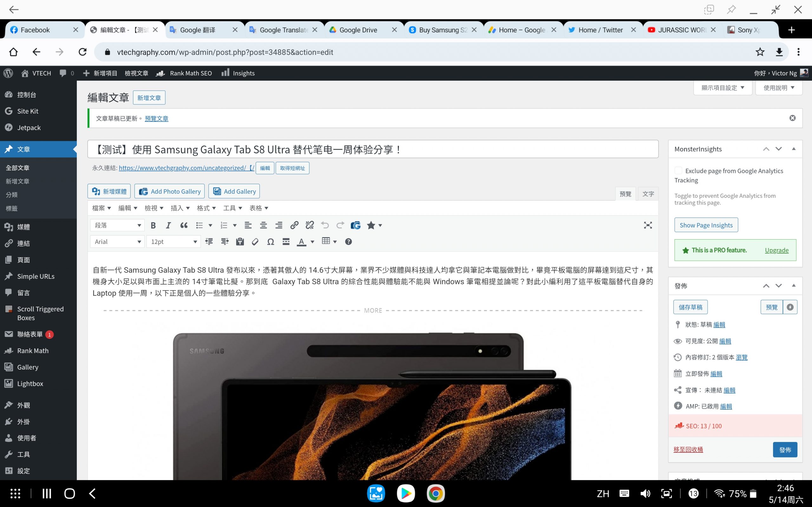Viewport: 812px width, 507px height.
Task: Apply italic formatting
Action: point(168,225)
